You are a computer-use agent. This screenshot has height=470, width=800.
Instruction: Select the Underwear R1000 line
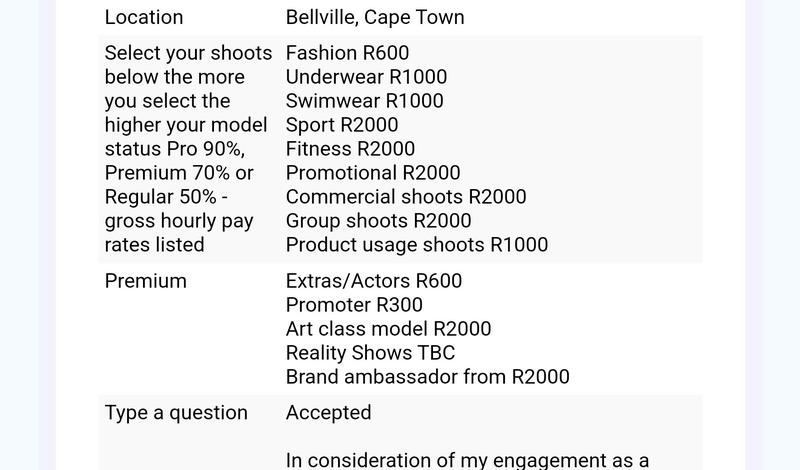tap(366, 77)
